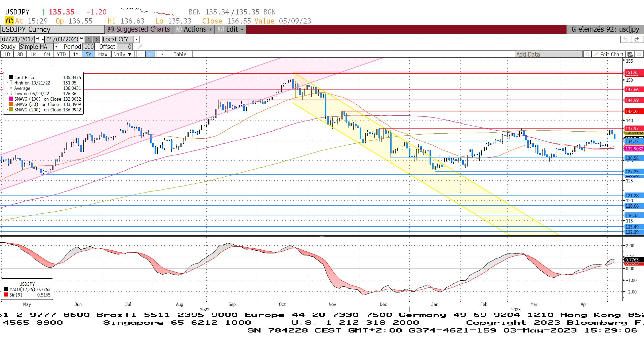
Task: Open the start date calendar picker icon
Action: tap(37, 39)
